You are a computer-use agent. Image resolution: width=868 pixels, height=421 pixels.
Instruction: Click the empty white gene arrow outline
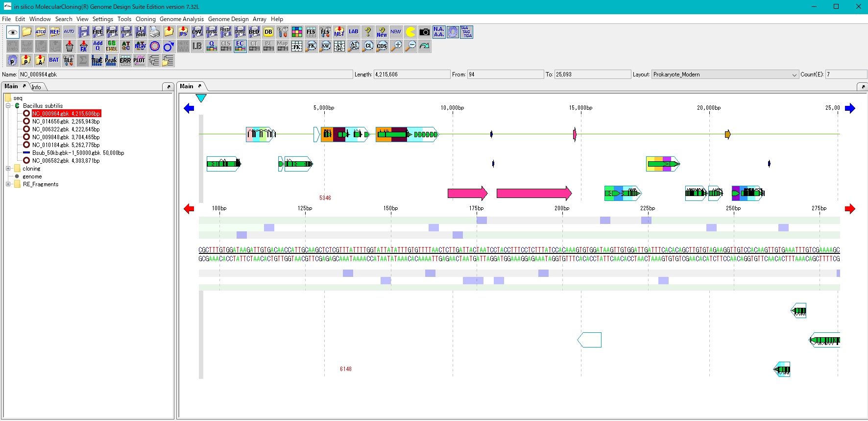click(x=589, y=340)
